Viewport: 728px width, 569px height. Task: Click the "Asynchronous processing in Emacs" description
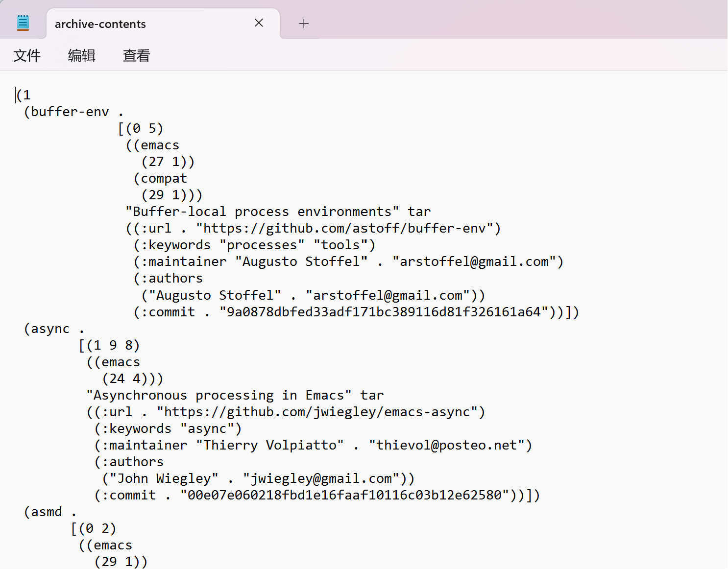[x=218, y=396]
